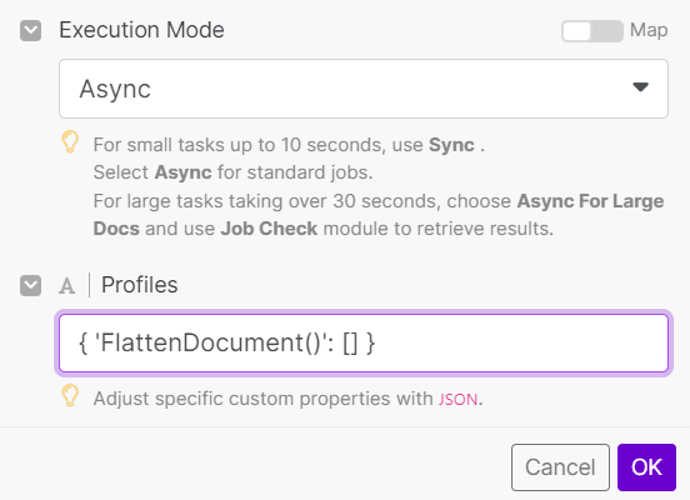
Task: Click the bold Async word in hint text
Action: (x=183, y=173)
